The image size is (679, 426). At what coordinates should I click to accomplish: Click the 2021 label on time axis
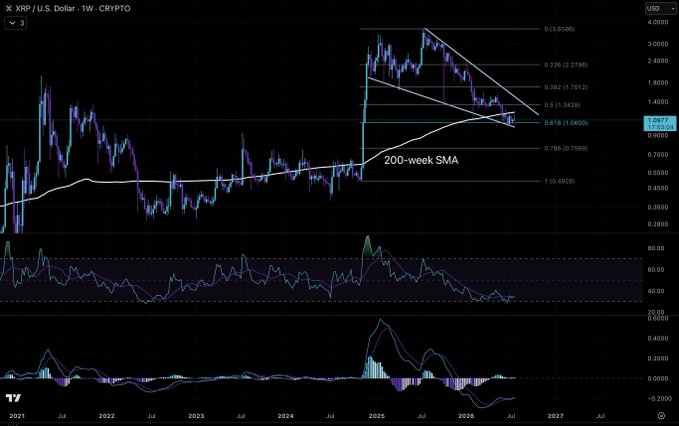point(17,416)
